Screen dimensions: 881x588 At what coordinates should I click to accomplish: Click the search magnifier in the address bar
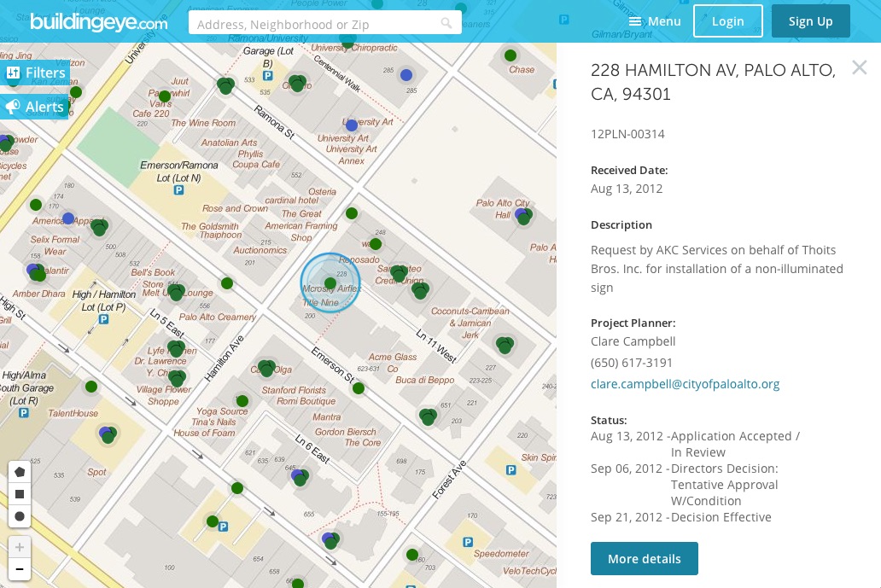446,23
